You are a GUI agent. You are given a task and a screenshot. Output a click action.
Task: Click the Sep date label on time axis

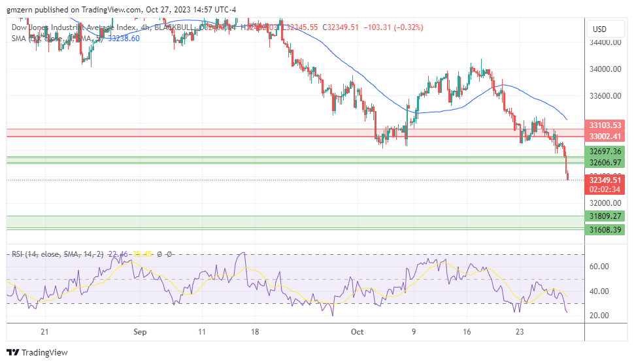[140, 331]
